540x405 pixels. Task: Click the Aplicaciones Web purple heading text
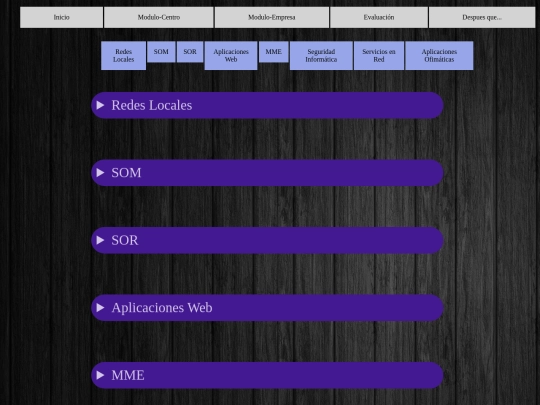(x=162, y=308)
